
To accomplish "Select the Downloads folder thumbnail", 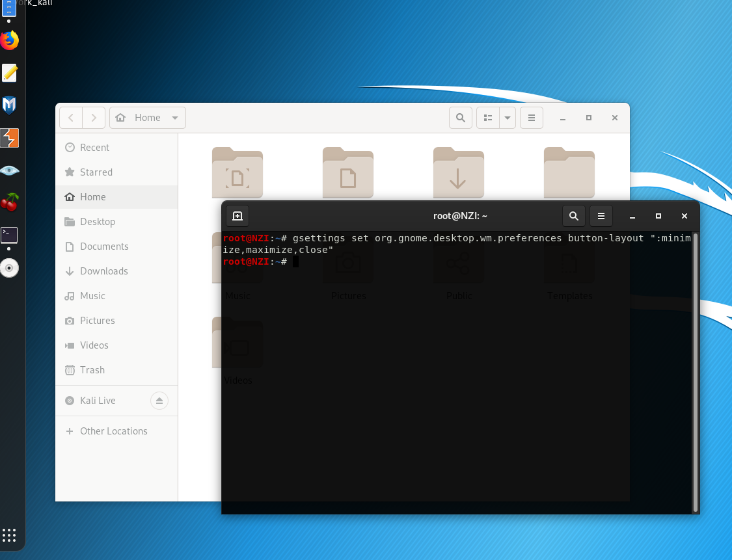I will [459, 172].
